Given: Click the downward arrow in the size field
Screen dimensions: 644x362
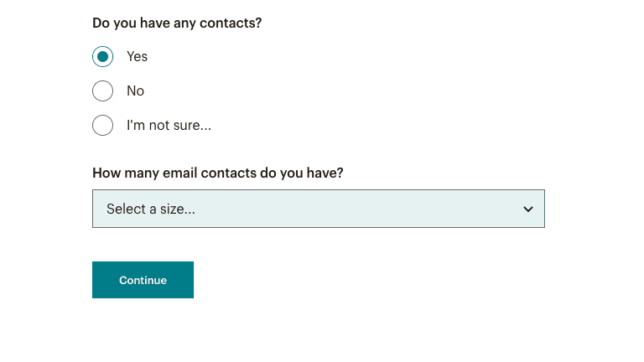Looking at the screenshot, I should tap(528, 209).
